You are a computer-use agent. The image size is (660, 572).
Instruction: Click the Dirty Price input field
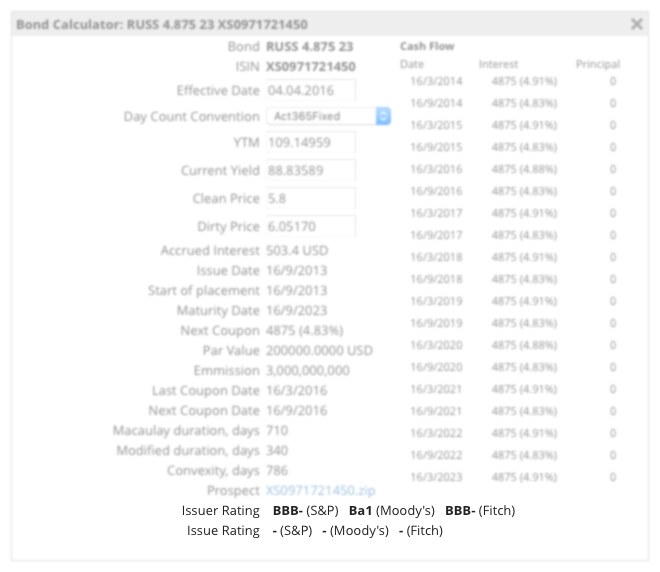tap(311, 226)
